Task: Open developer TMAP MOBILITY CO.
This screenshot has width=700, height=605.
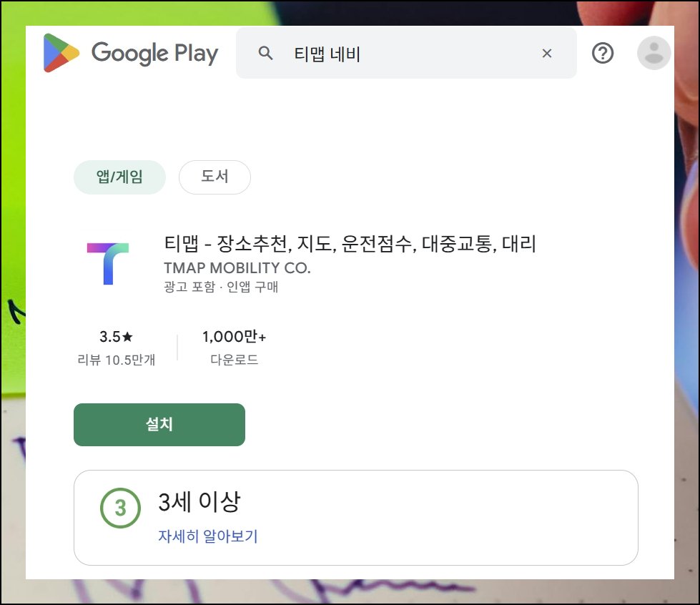Action: 237,267
